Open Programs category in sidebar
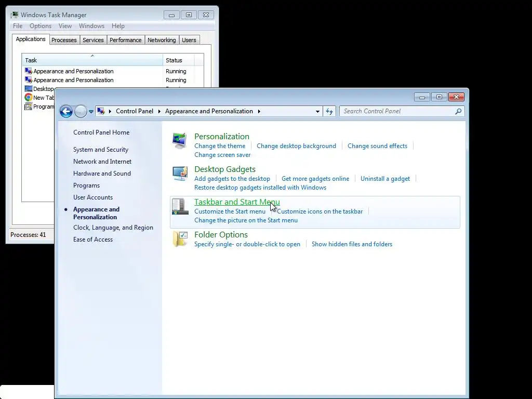 (x=87, y=185)
